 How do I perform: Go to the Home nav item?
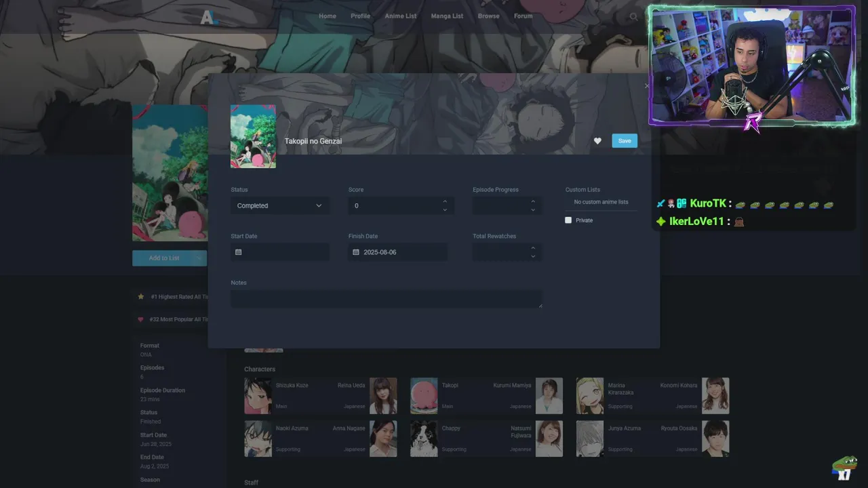pos(328,16)
